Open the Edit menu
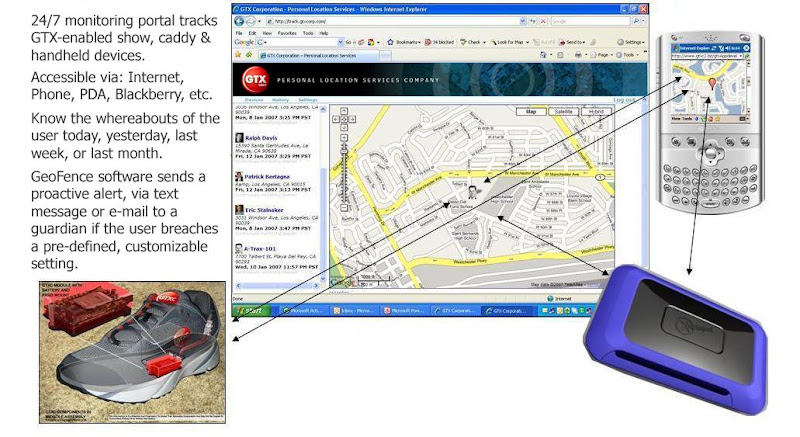This screenshot has height=437, width=800. coord(252,33)
